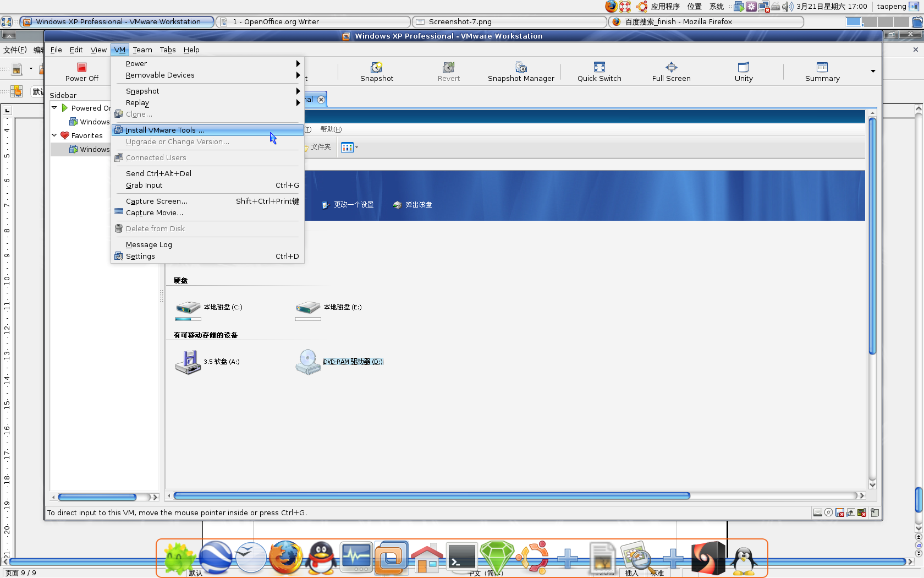924x578 pixels.
Task: Click the CD-ROM status bar icon
Action: coord(829,512)
